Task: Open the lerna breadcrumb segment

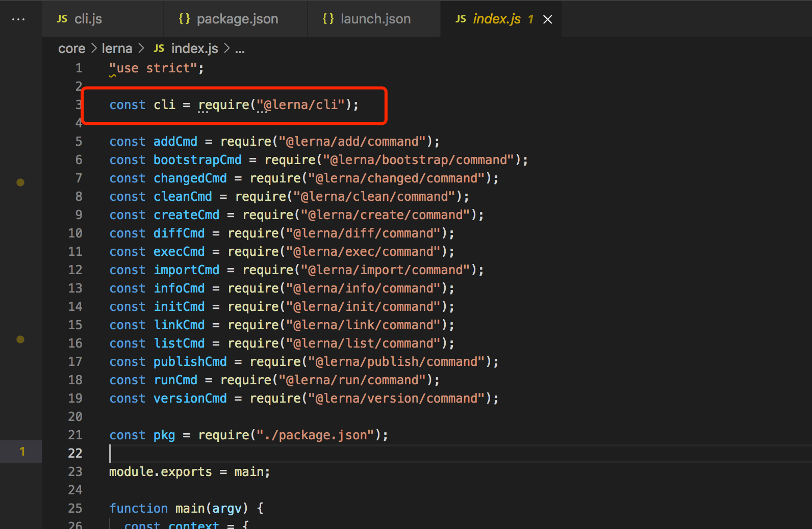Action: pyautogui.click(x=117, y=48)
